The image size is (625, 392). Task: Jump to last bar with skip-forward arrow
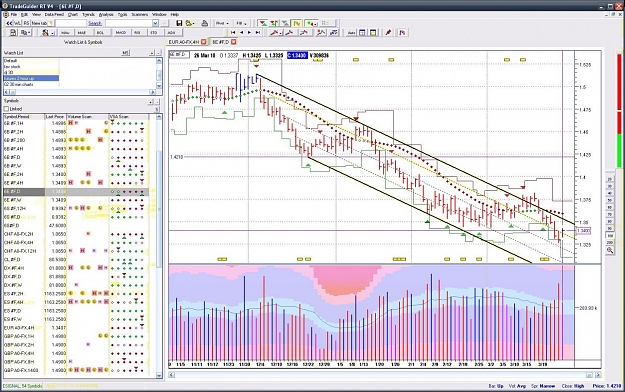tap(258, 33)
